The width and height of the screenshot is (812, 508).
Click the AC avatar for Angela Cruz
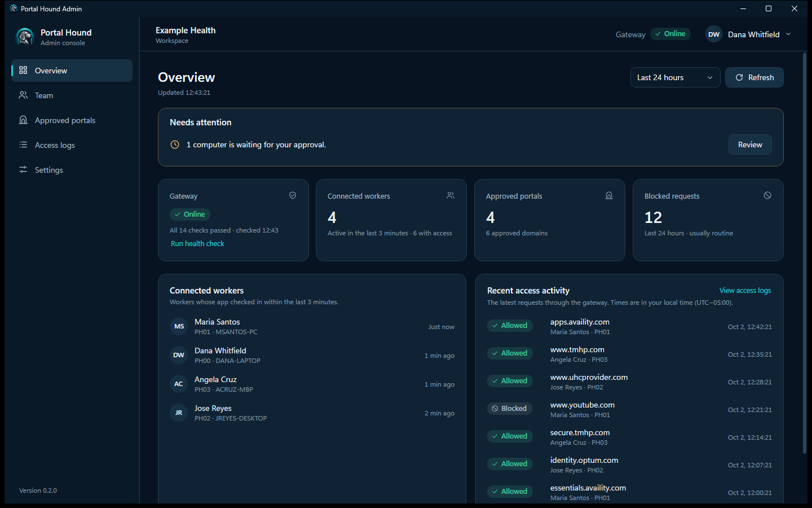pos(179,384)
